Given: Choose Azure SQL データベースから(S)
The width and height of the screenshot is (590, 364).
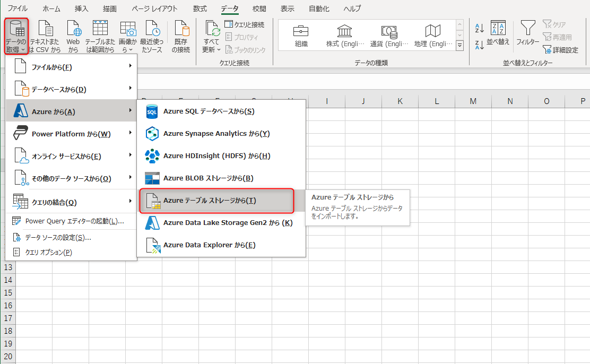Looking at the screenshot, I should click(221, 111).
